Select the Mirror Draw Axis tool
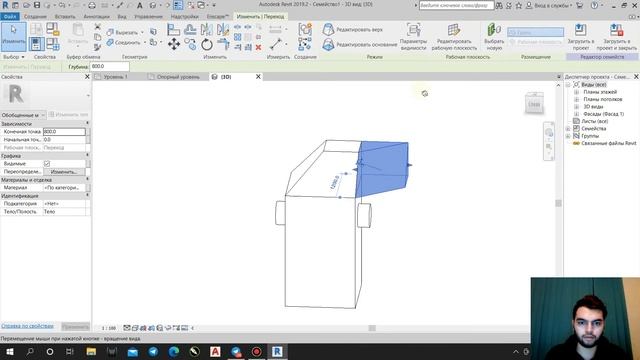This screenshot has height=360, width=640. tap(223, 29)
